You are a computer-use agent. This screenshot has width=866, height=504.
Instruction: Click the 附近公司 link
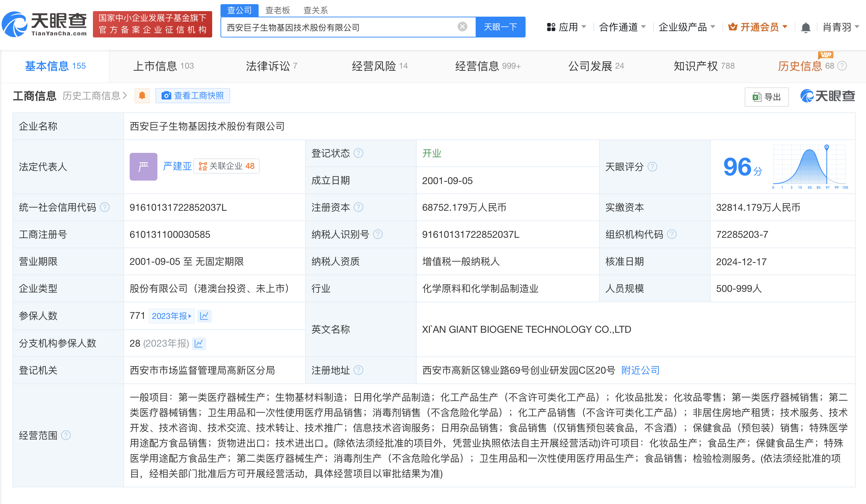click(x=640, y=370)
